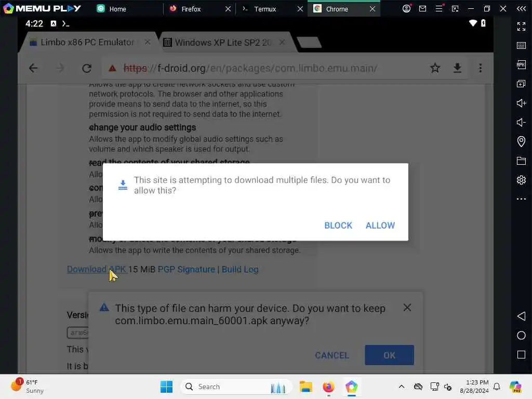Open MEmu hamburger menu
532x399 pixels.
[x=439, y=8]
